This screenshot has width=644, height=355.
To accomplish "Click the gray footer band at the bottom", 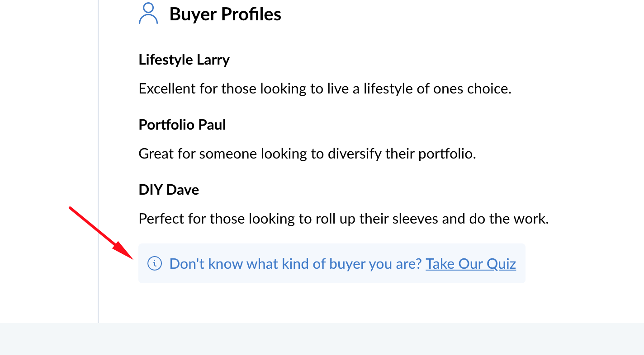I will click(322, 339).
